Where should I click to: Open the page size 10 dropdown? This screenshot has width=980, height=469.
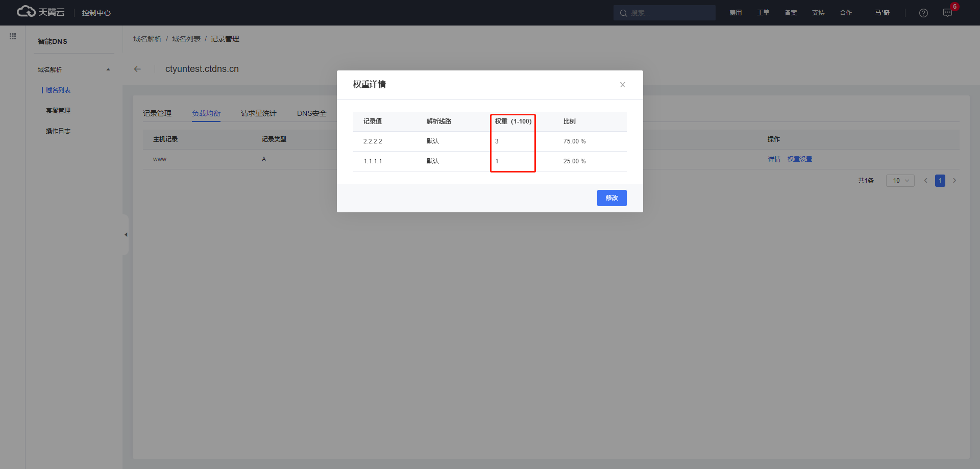(900, 181)
